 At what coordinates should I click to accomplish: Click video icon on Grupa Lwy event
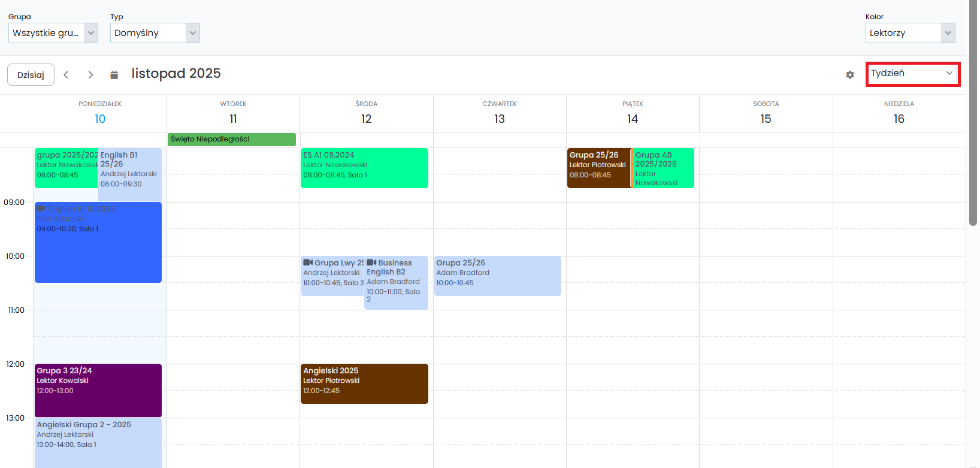[x=308, y=262]
